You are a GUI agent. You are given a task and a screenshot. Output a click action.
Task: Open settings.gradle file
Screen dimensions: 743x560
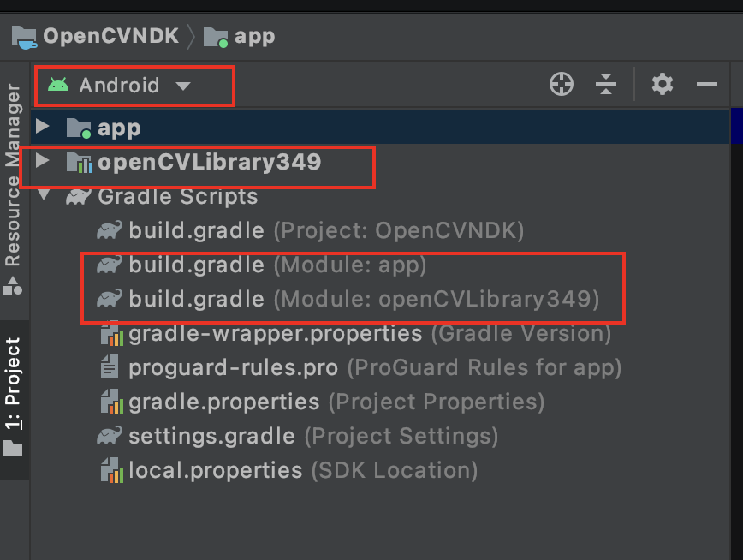pos(379,436)
